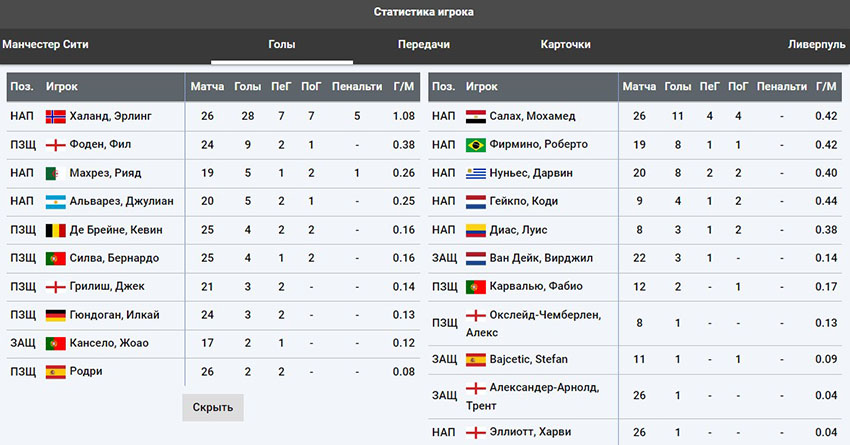Open player link Ван Дейк, Вирджил
Viewport: 850px width, 445px height.
click(x=541, y=258)
